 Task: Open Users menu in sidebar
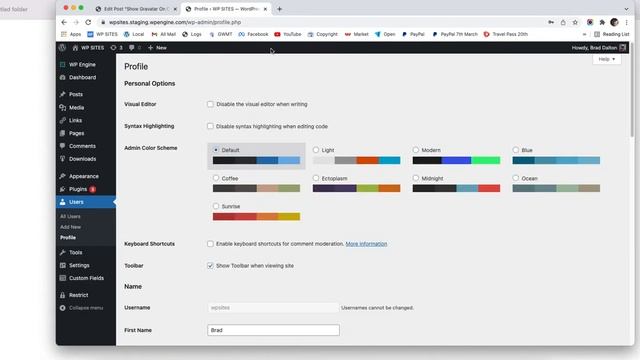tap(86, 202)
